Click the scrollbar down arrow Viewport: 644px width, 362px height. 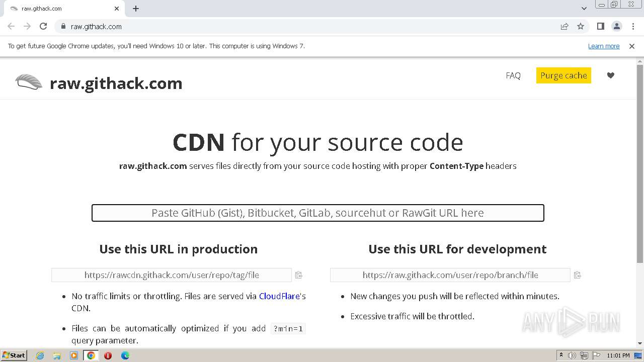639,343
